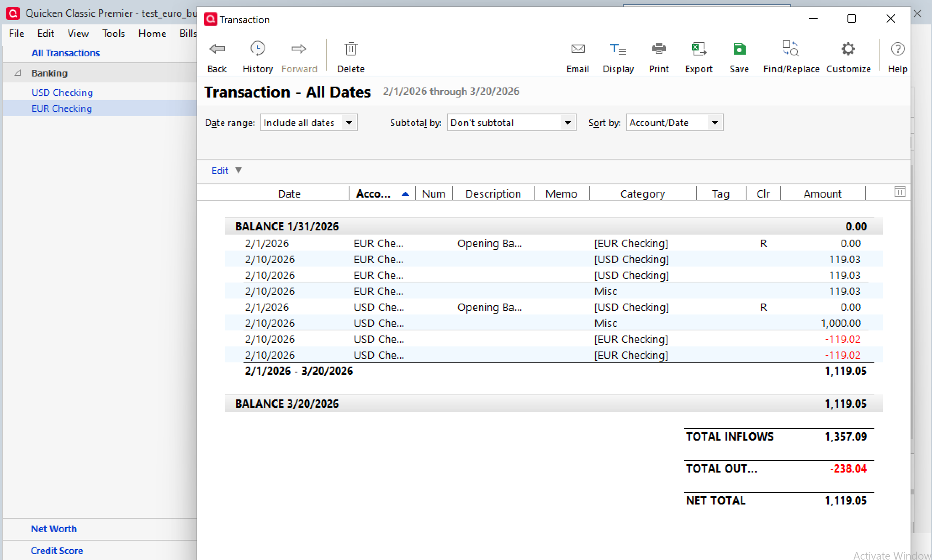Print the transaction report
932x560 pixels.
point(658,49)
